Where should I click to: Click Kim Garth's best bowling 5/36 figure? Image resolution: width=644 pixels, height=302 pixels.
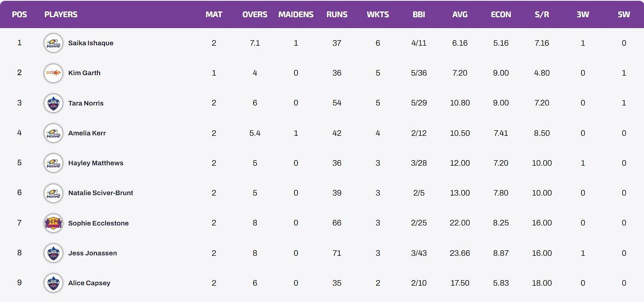(419, 73)
